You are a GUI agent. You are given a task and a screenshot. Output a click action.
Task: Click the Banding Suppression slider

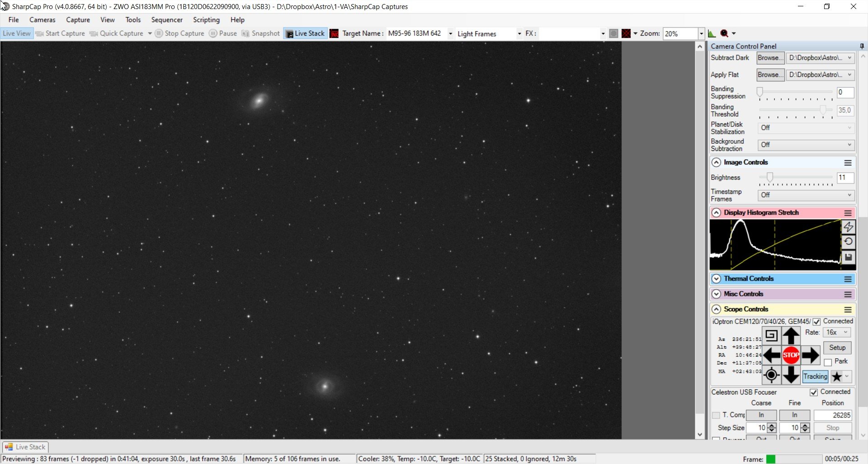796,93
